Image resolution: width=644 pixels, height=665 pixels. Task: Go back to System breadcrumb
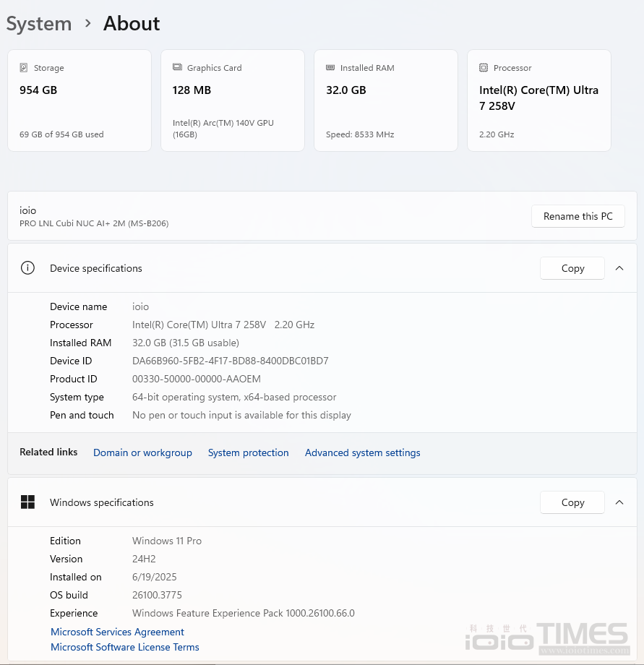pyautogui.click(x=39, y=23)
